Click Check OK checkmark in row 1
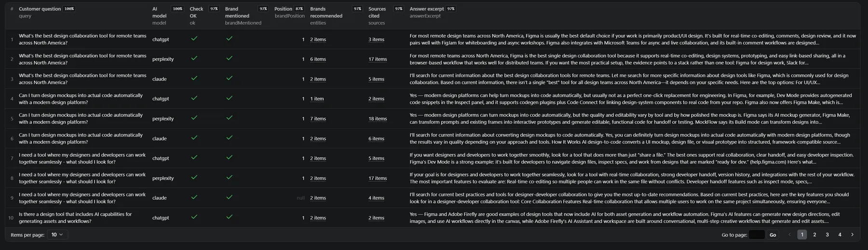 click(194, 38)
